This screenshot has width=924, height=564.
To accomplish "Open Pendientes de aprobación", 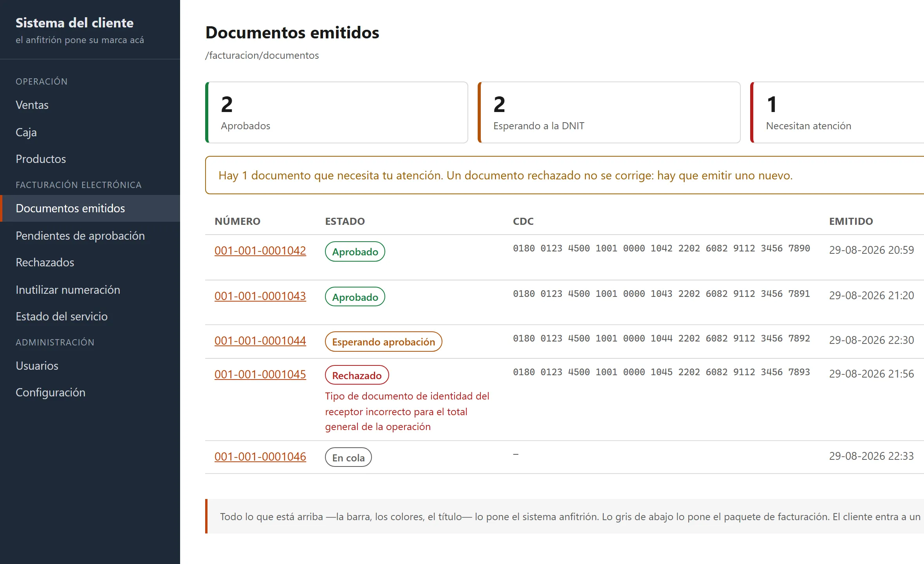I will 90,236.
